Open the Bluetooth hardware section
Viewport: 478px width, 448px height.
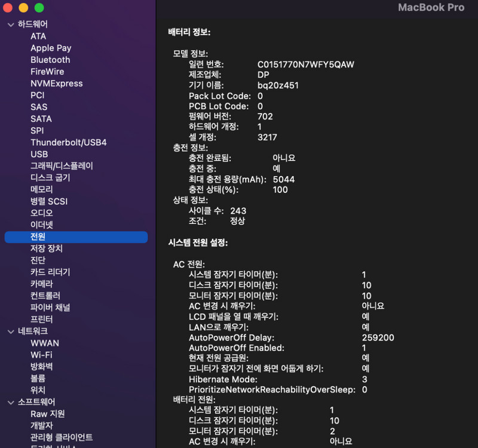(x=50, y=60)
